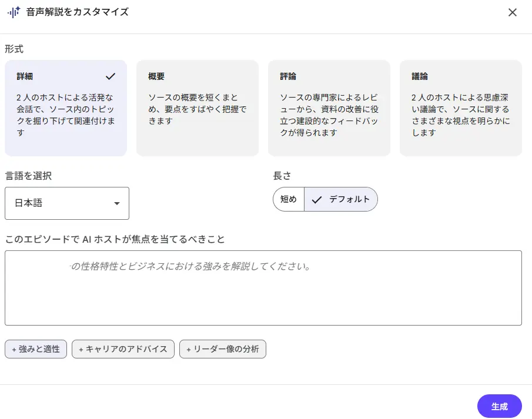Viewport: 532px width, 419px height.
Task: Add the キャリアのアドバイス suggestion chip
Action: [123, 349]
